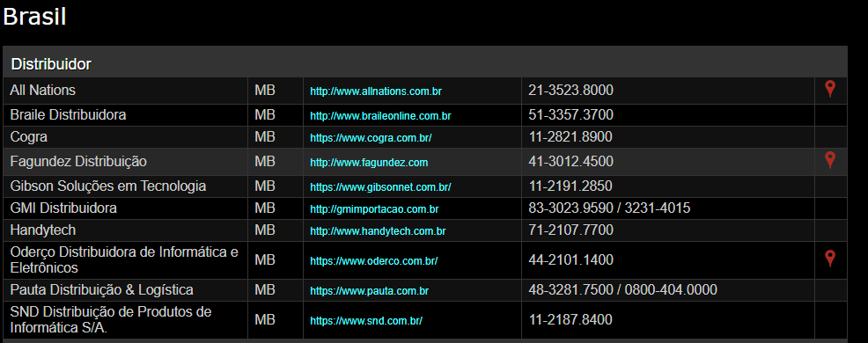
Task: Select phone number 51-3357.3700
Action: pos(570,115)
